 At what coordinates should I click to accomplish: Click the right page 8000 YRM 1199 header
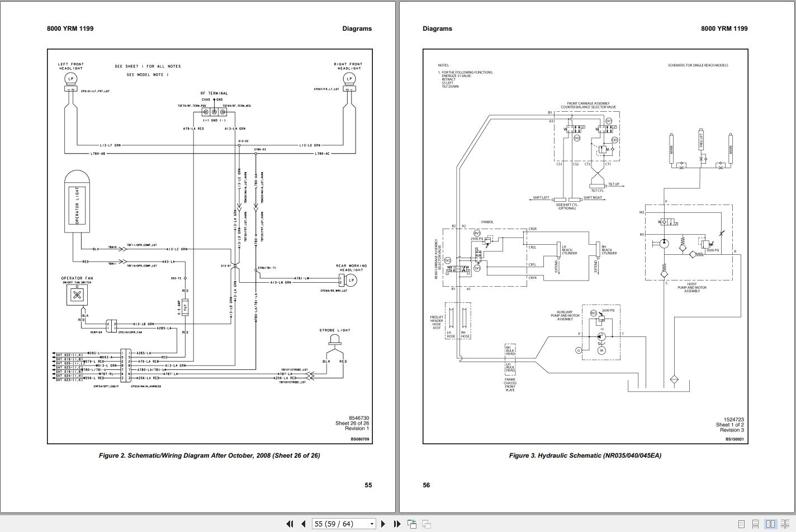pyautogui.click(x=724, y=28)
